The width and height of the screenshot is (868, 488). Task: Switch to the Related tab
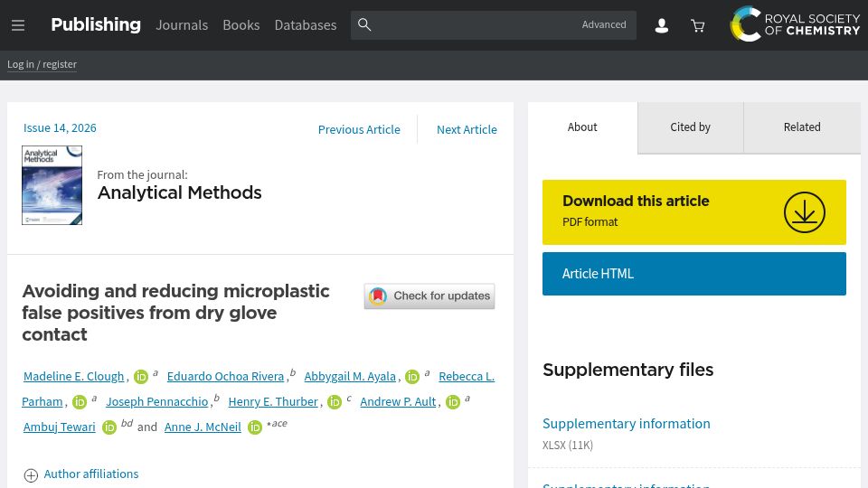(802, 127)
